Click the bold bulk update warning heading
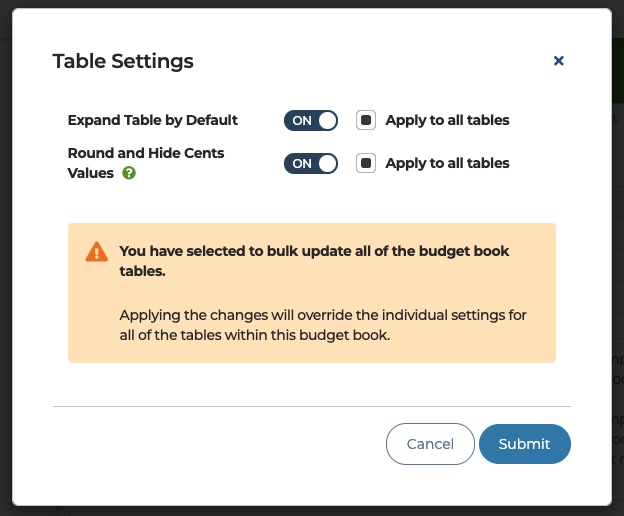Screen dimensions: 624x516 (x=314, y=261)
